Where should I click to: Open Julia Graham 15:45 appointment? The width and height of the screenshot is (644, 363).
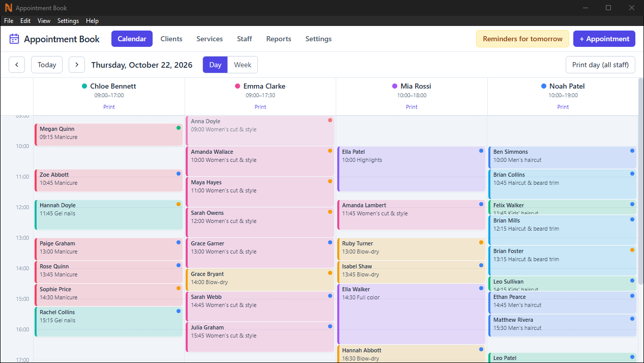click(260, 337)
